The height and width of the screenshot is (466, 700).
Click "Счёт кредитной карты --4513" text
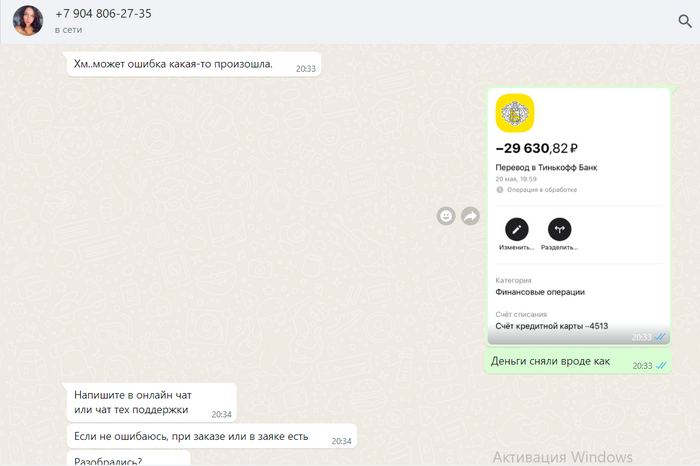pos(551,326)
